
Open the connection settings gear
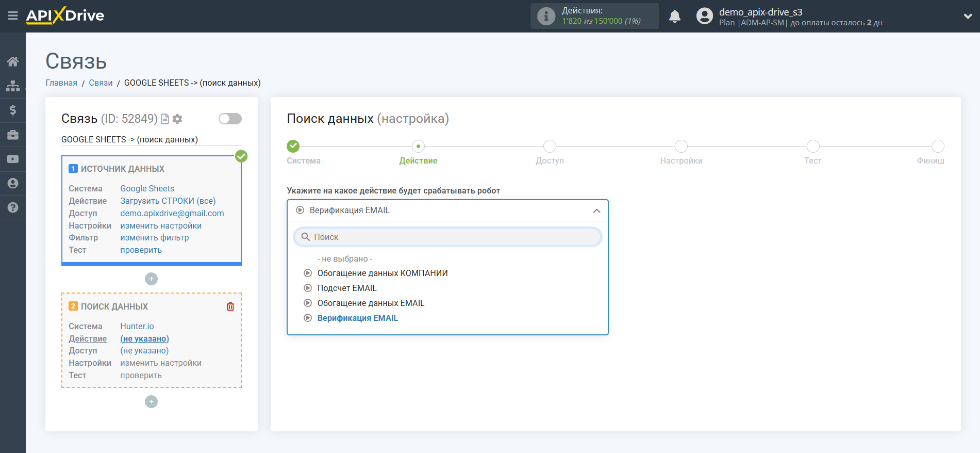tap(177, 119)
